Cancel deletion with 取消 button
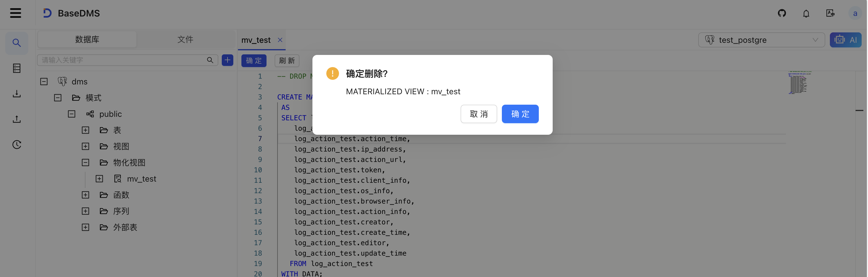 (478, 114)
